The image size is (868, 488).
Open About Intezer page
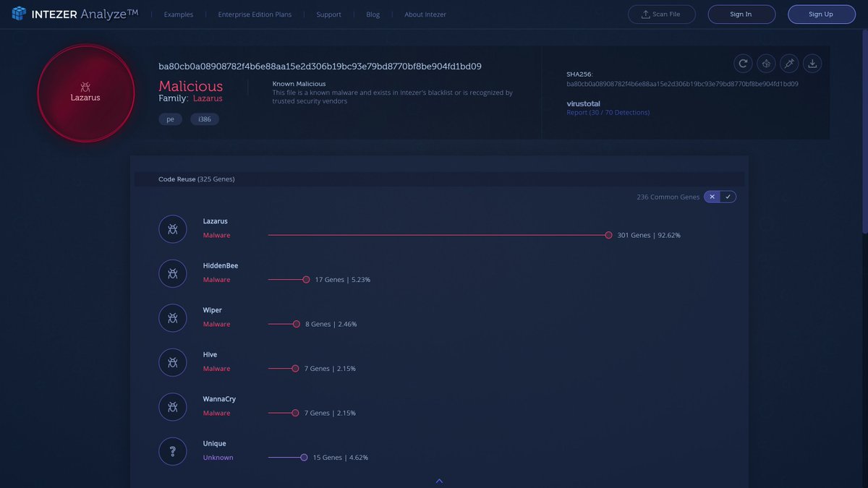point(425,14)
